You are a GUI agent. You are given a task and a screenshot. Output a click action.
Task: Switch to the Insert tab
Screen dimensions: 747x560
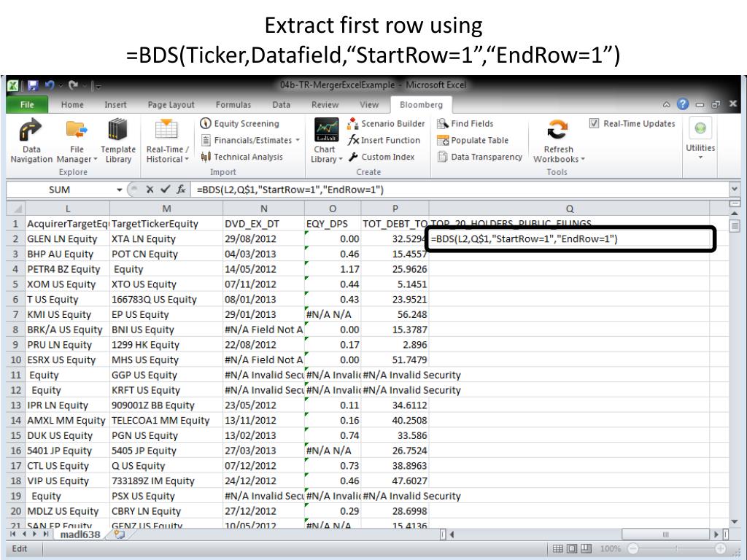(x=115, y=105)
